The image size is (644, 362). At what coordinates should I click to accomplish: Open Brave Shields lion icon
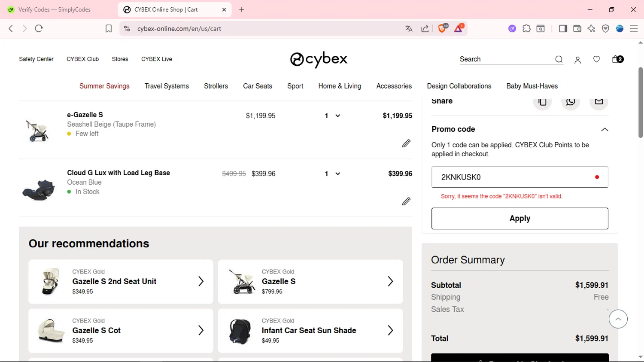click(442, 28)
